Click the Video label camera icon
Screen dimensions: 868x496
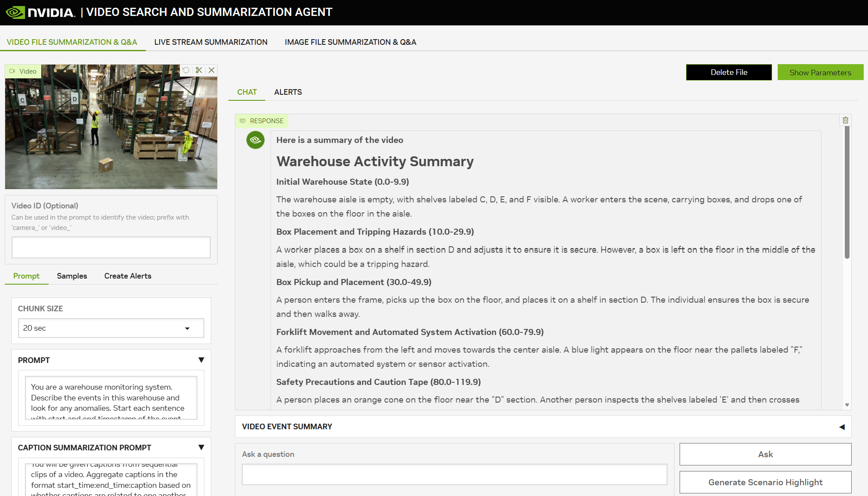point(12,71)
